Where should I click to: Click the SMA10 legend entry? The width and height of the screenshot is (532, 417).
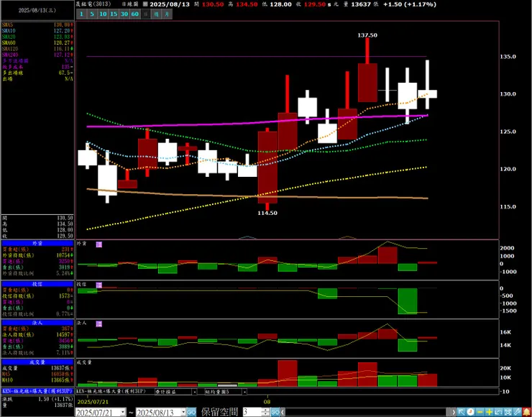(37, 30)
